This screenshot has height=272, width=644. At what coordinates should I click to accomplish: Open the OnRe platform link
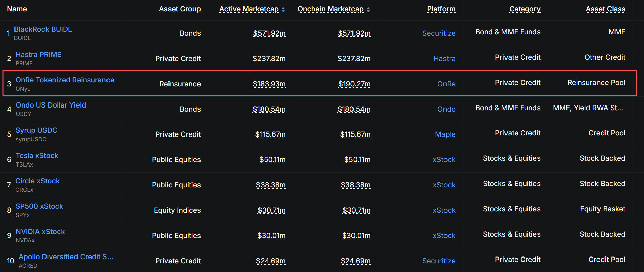click(x=446, y=84)
